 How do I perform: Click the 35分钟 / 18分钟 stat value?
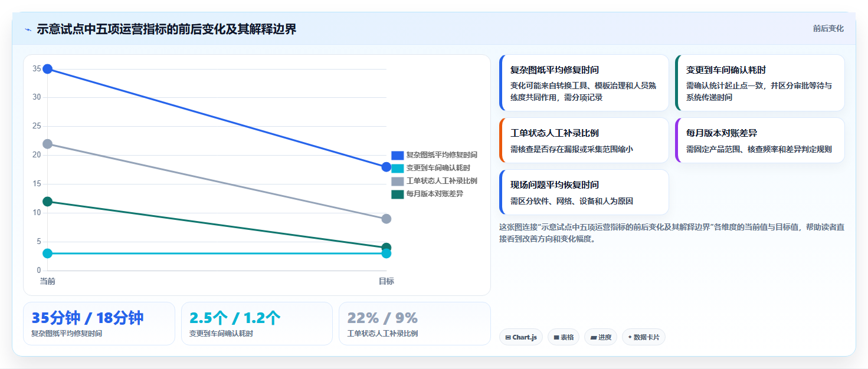click(87, 318)
